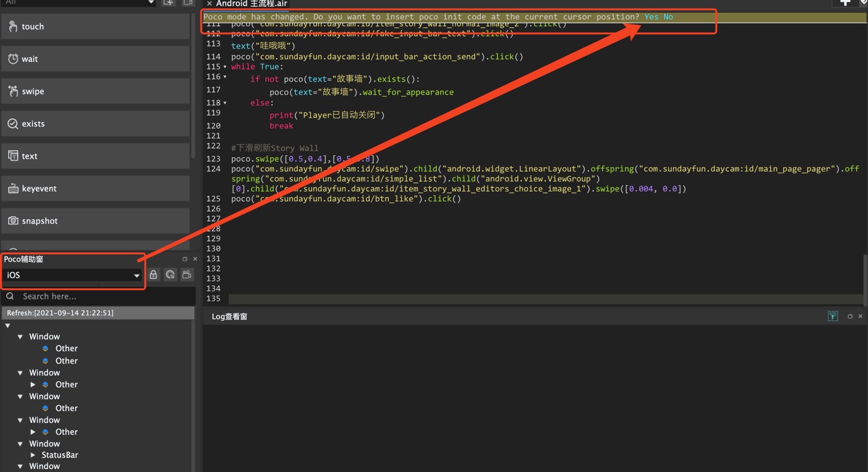This screenshot has height=472, width=868.
Task: Collapse the root tree node arrow
Action: [7, 326]
